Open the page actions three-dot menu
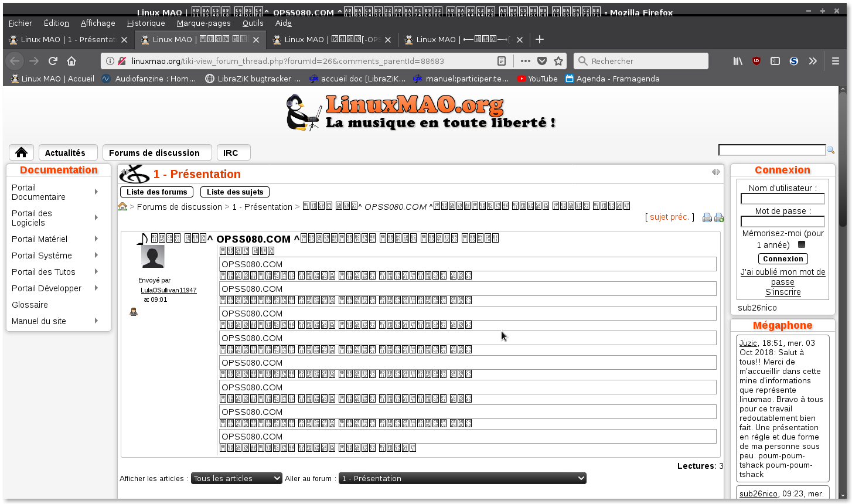This screenshot has height=504, width=852. pos(525,61)
